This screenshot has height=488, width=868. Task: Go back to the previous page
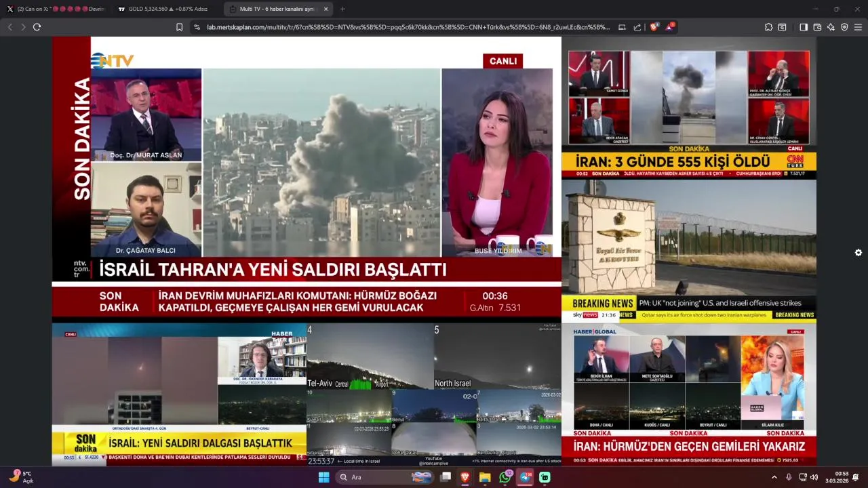pyautogui.click(x=9, y=27)
